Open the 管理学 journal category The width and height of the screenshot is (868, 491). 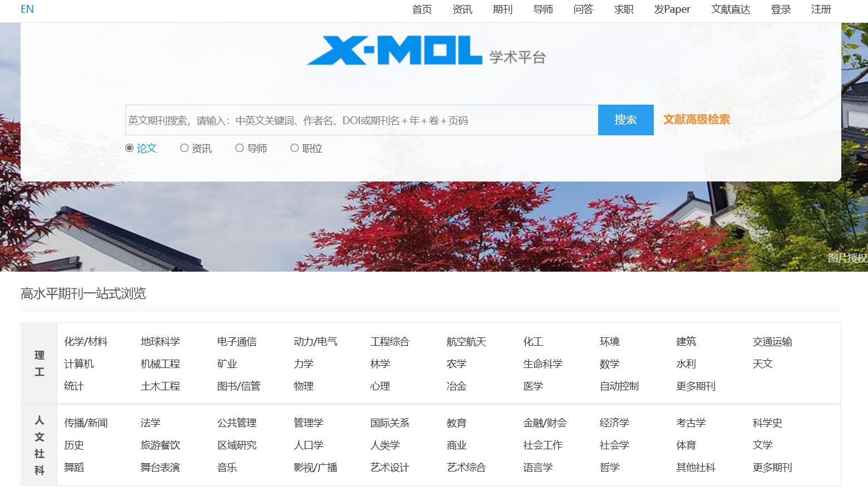pyautogui.click(x=308, y=423)
